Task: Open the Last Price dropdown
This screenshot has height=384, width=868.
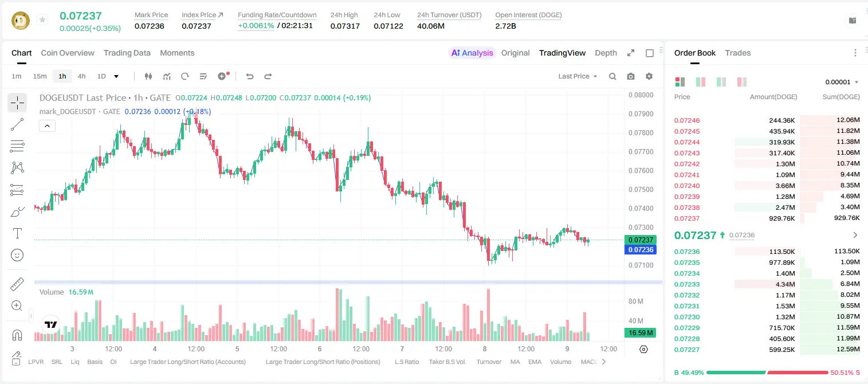Action: [578, 76]
